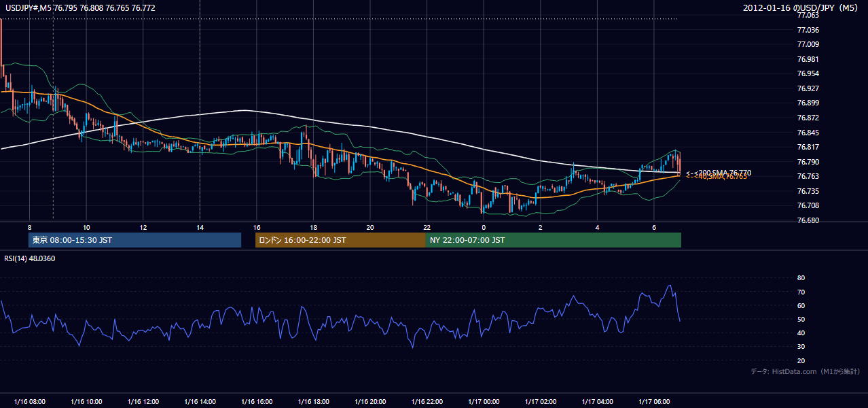Click the 80 level on RSI scale
This screenshot has height=408, width=868.
[x=801, y=278]
